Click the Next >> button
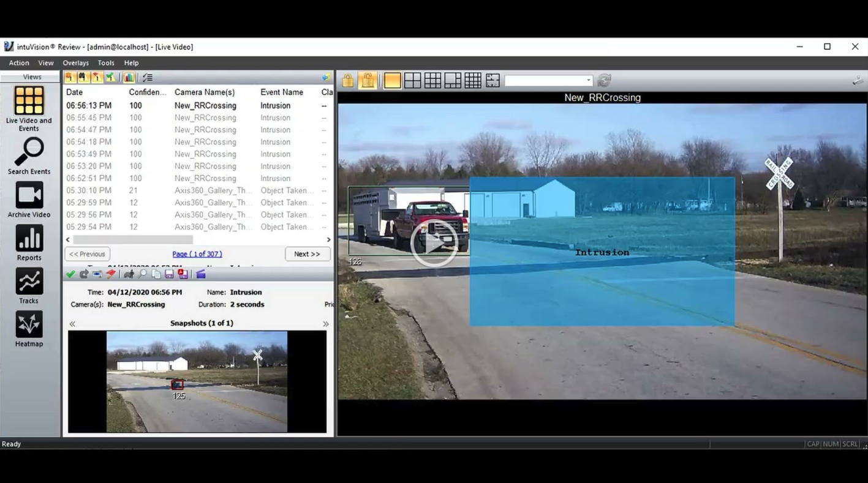This screenshot has height=483, width=868. tap(307, 254)
